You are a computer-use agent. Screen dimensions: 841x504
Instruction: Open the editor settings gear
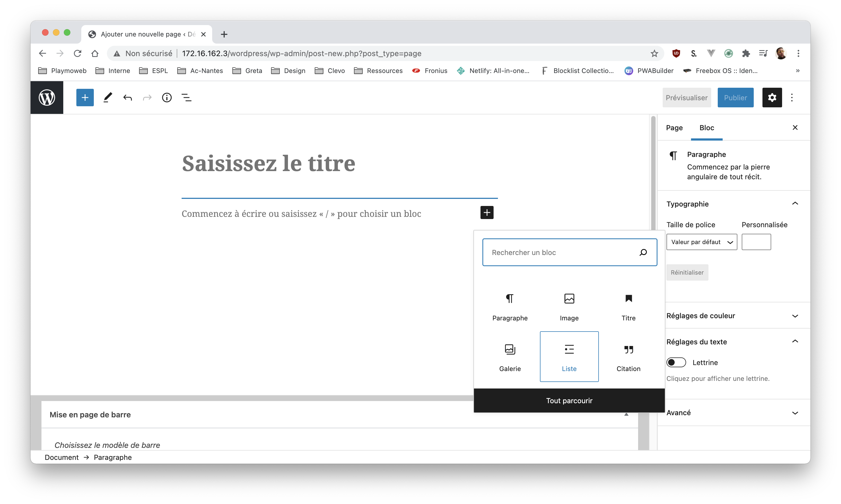(x=772, y=98)
